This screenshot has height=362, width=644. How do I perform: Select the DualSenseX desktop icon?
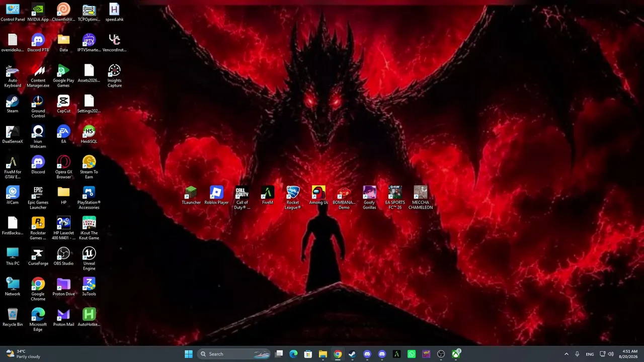(x=13, y=135)
